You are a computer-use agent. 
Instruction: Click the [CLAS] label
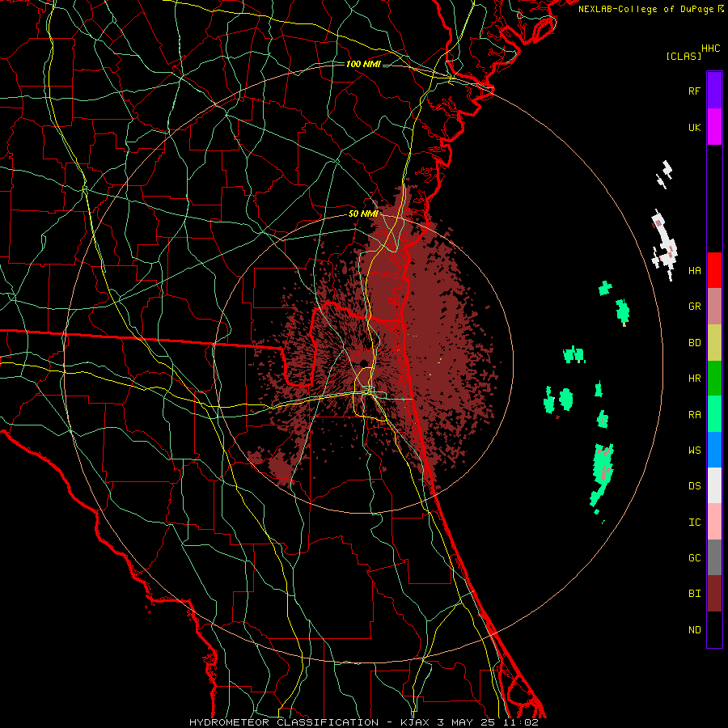(684, 56)
